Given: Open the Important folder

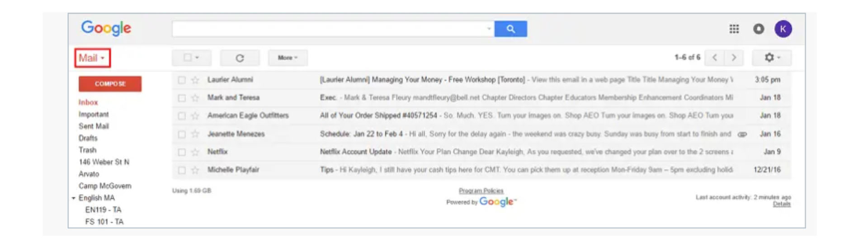Looking at the screenshot, I should 94,114.
